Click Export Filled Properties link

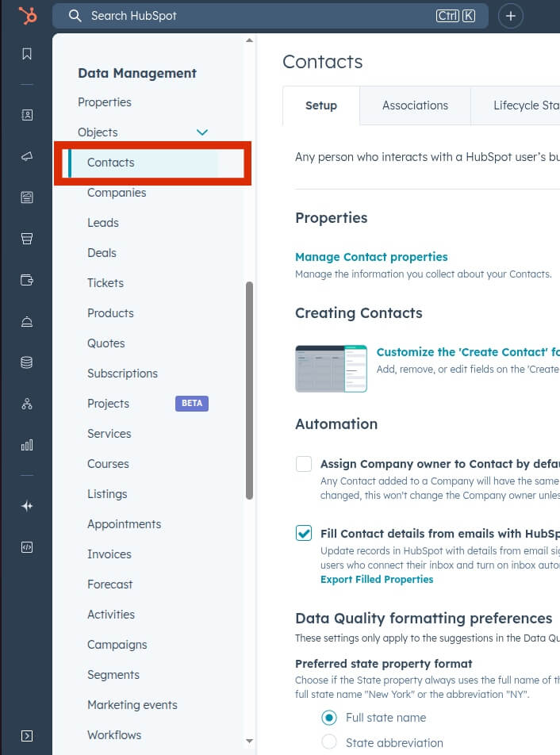tap(377, 579)
